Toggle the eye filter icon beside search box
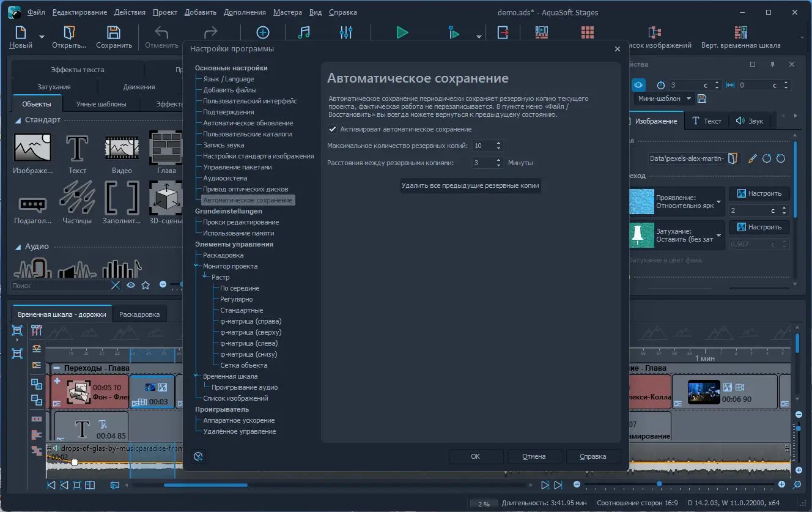The image size is (812, 512). tap(131, 285)
